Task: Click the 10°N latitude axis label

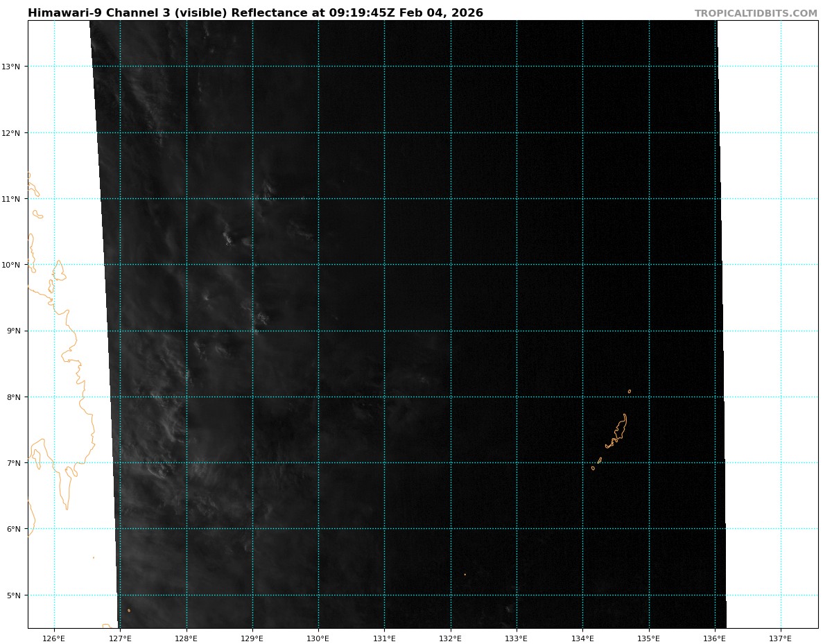Action: point(15,265)
